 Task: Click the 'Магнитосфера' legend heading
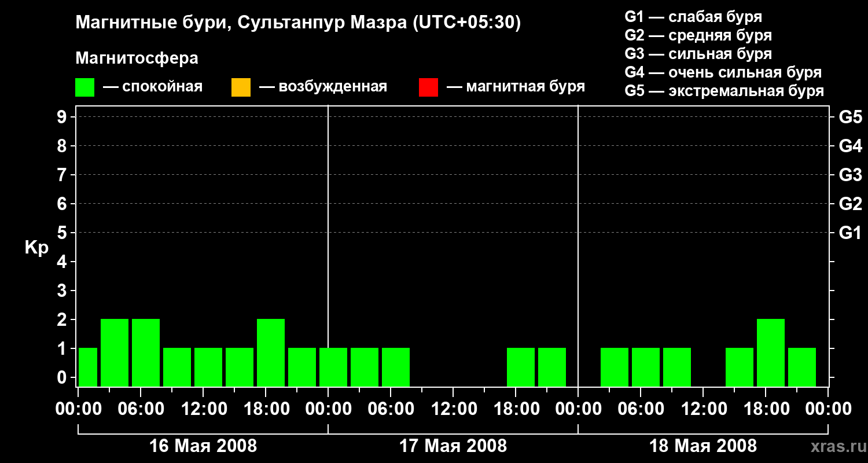[x=137, y=58]
